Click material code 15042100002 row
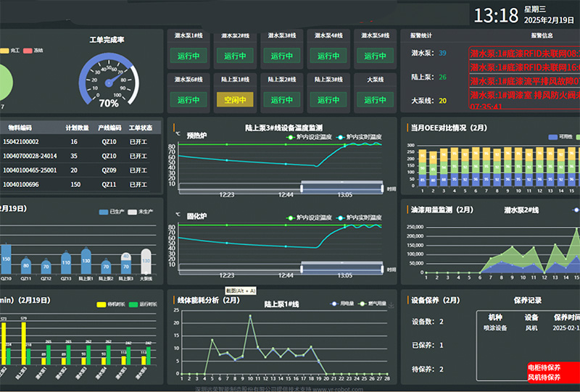The height and width of the screenshot is (392, 580). (x=80, y=141)
